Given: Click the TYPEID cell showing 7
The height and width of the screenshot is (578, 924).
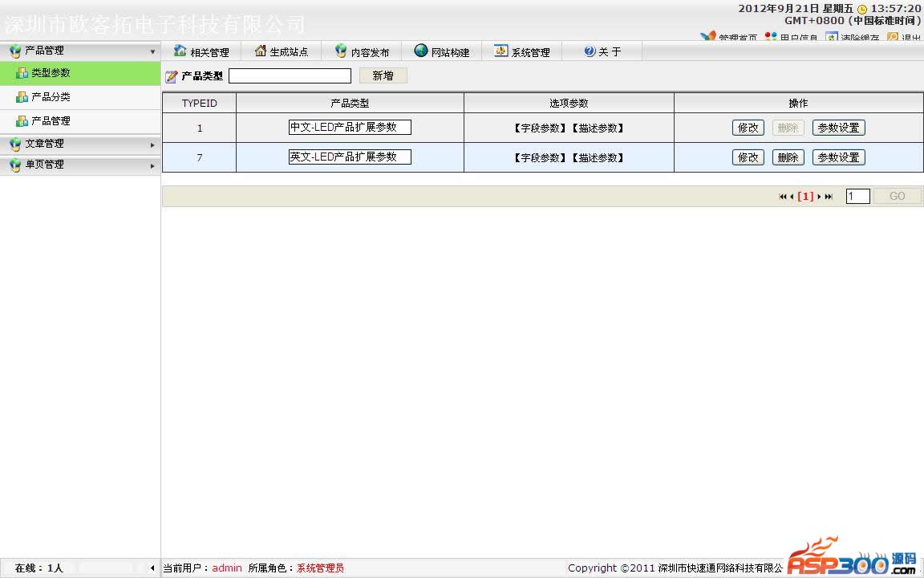Looking at the screenshot, I should click(x=199, y=157).
